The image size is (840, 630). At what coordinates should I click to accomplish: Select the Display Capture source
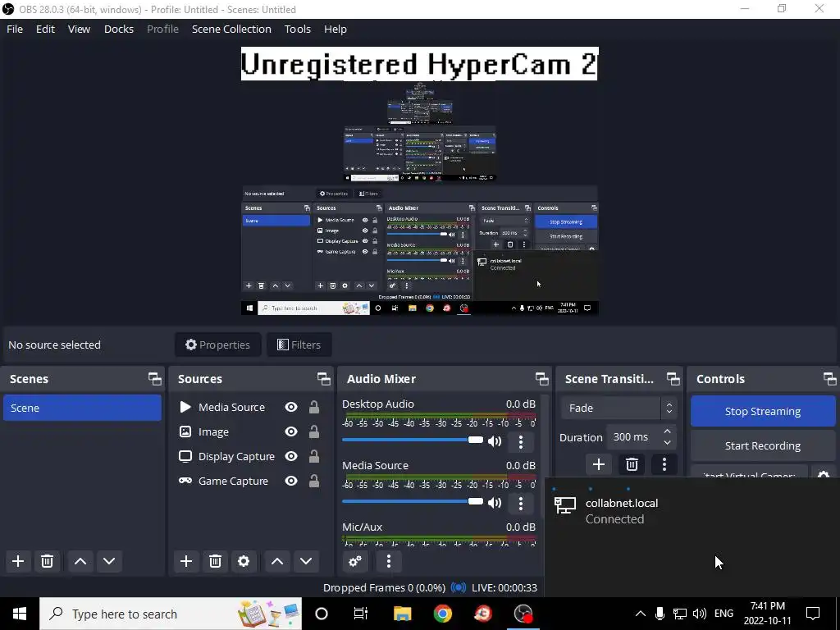[236, 456]
